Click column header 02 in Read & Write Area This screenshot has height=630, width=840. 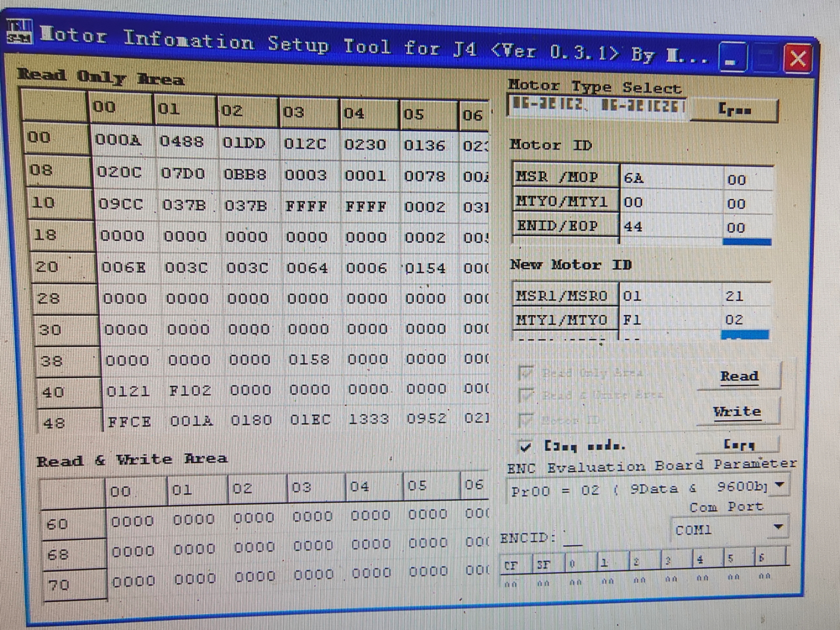257,489
